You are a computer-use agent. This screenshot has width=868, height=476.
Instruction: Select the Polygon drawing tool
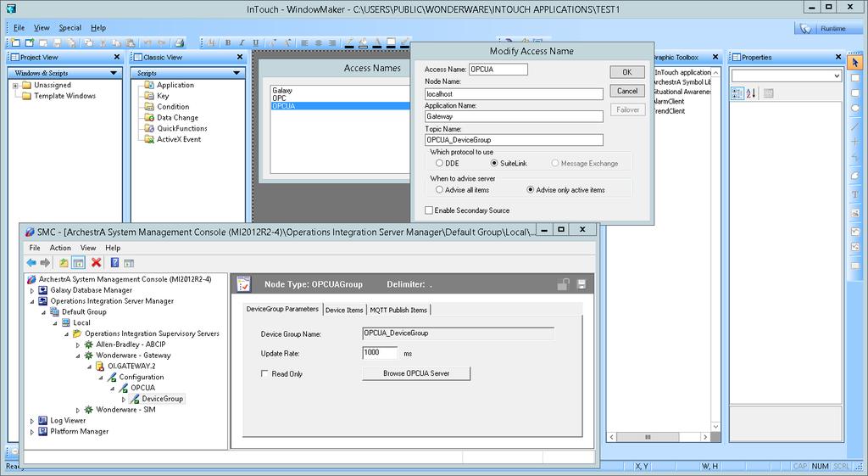pyautogui.click(x=855, y=176)
